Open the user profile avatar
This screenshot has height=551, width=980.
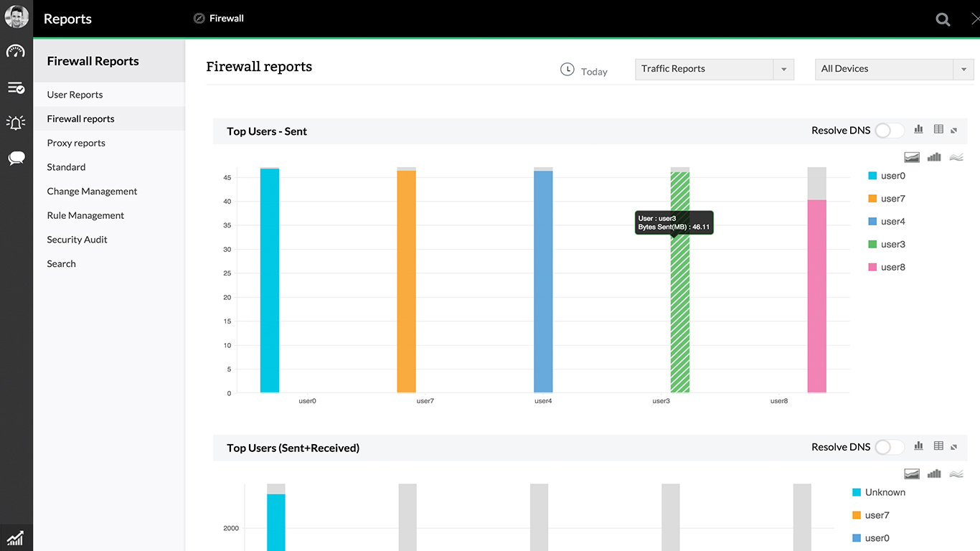[x=17, y=17]
